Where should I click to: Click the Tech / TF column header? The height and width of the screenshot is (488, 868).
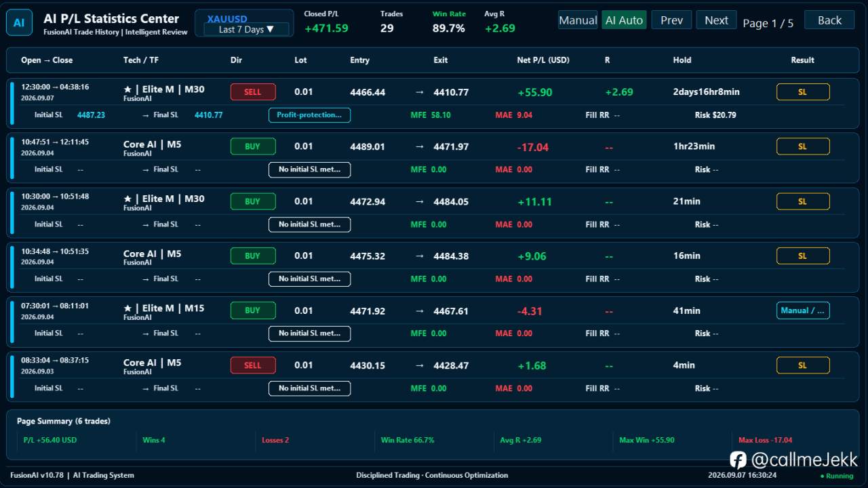point(141,60)
